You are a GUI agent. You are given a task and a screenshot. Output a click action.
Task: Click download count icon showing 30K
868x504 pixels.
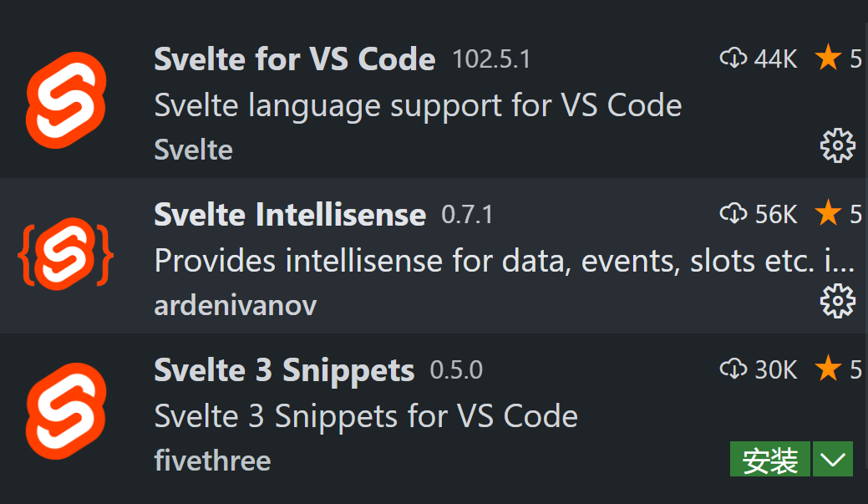click(733, 369)
